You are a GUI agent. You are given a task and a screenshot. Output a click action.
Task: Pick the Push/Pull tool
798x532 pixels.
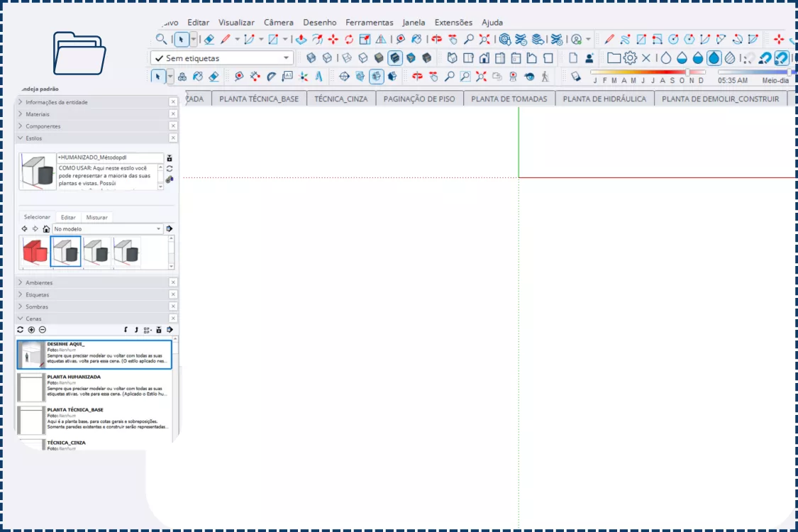point(301,40)
